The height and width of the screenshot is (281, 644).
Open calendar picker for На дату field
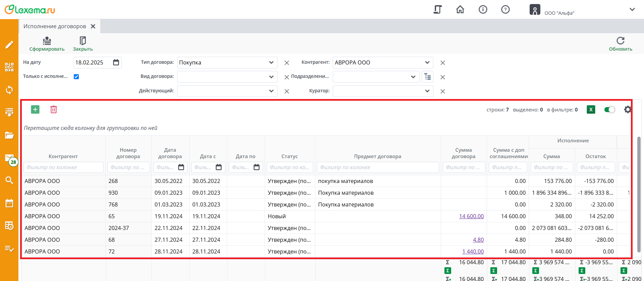coord(116,62)
